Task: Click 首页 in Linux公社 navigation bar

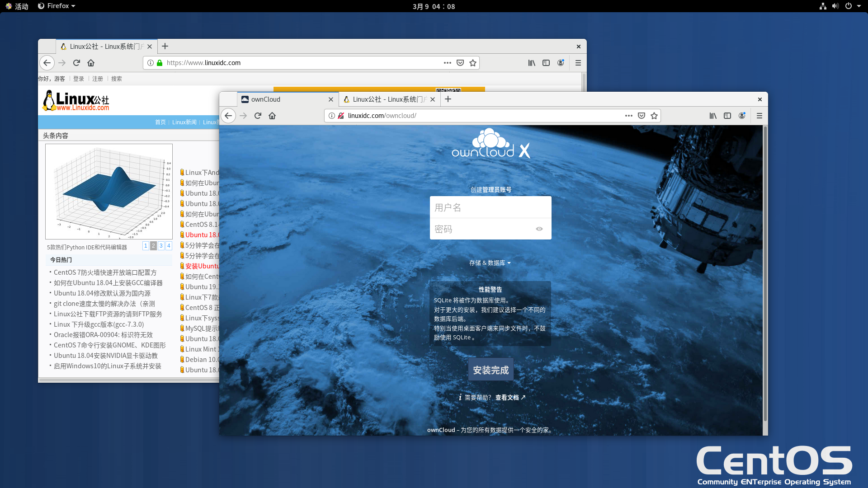Action: [160, 122]
